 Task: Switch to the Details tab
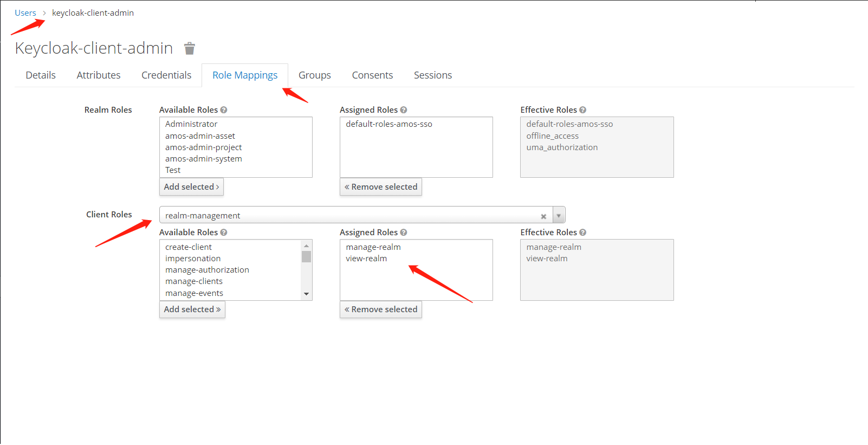[41, 75]
